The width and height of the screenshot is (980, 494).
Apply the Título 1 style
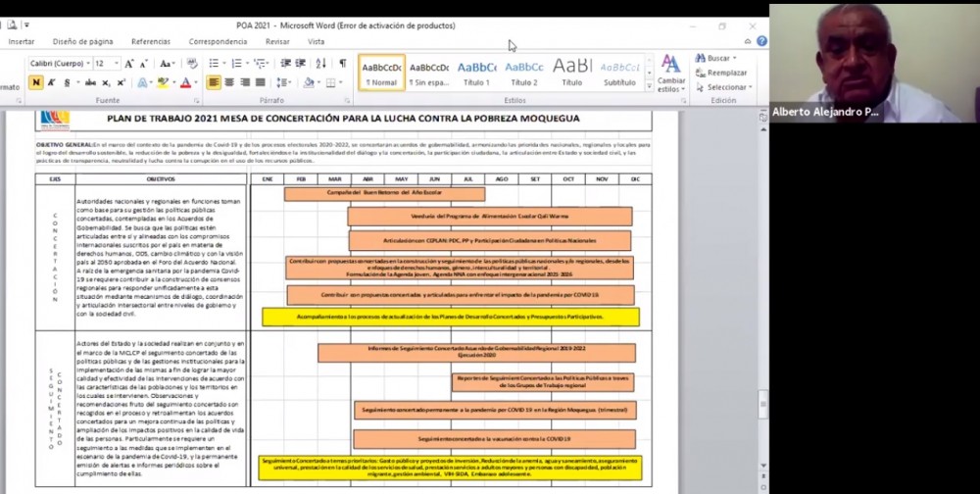pos(477,73)
